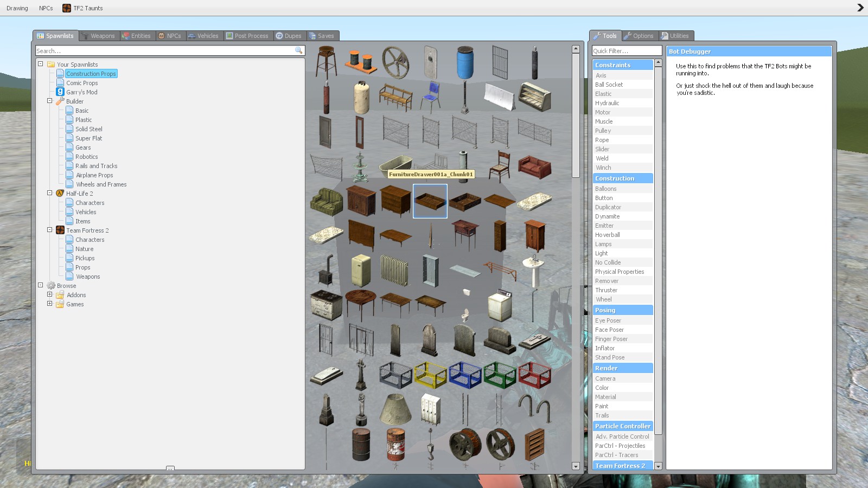Collapse the Constraints tool category header
This screenshot has height=488, width=868.
(x=623, y=65)
